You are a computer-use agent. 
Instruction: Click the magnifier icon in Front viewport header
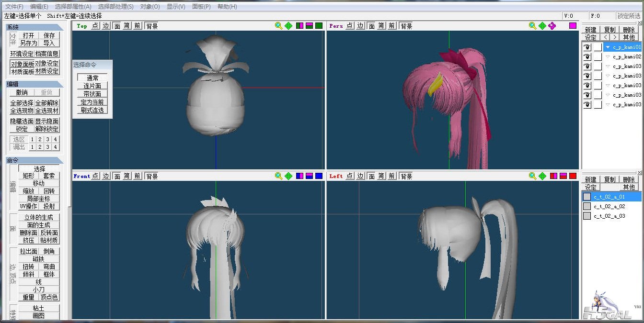(278, 176)
